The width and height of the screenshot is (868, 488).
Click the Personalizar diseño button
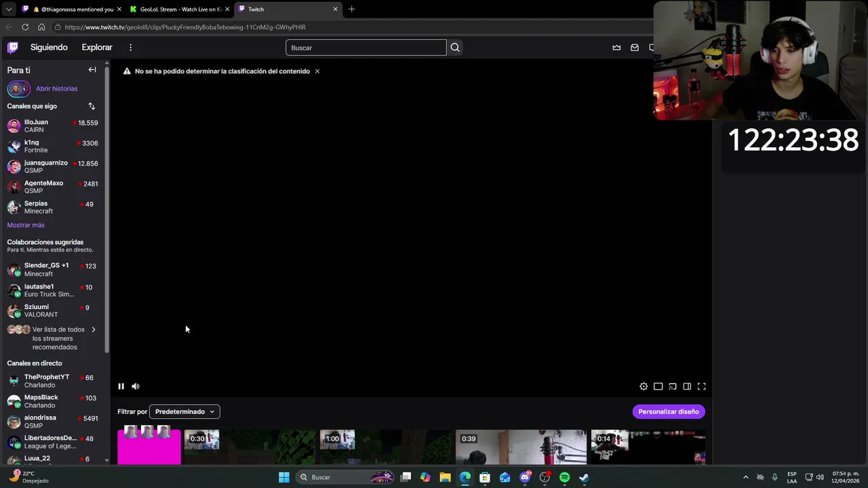pyautogui.click(x=669, y=411)
